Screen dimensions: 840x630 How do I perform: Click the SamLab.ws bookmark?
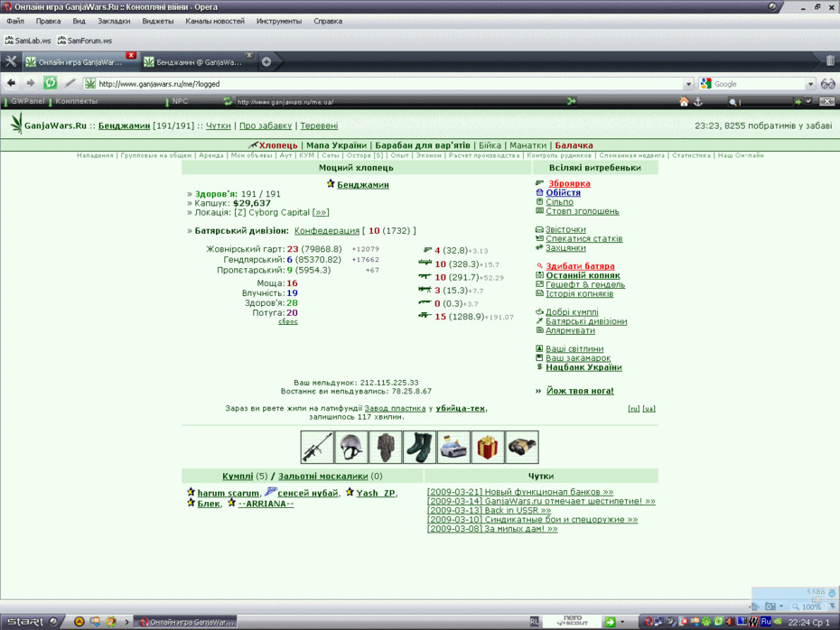click(x=28, y=41)
